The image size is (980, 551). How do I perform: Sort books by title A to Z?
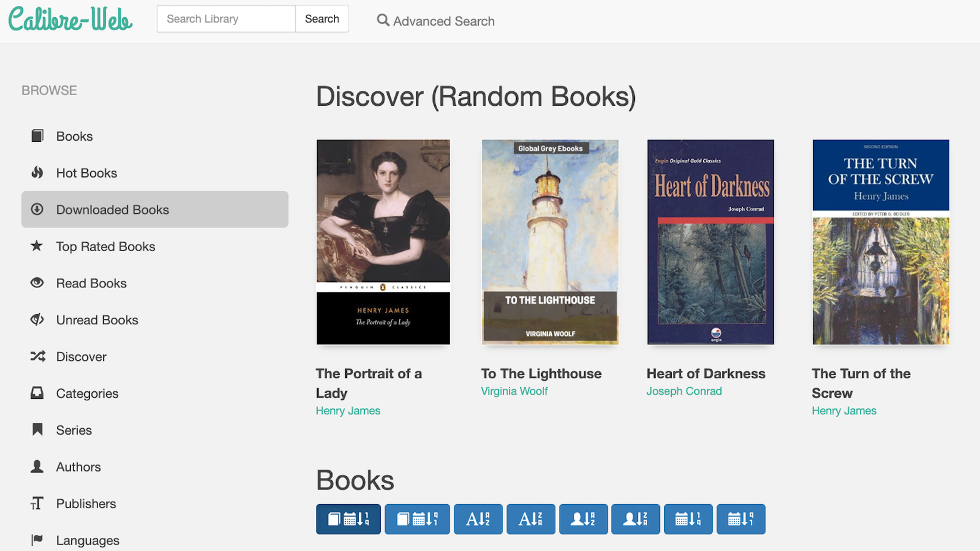[x=478, y=519]
